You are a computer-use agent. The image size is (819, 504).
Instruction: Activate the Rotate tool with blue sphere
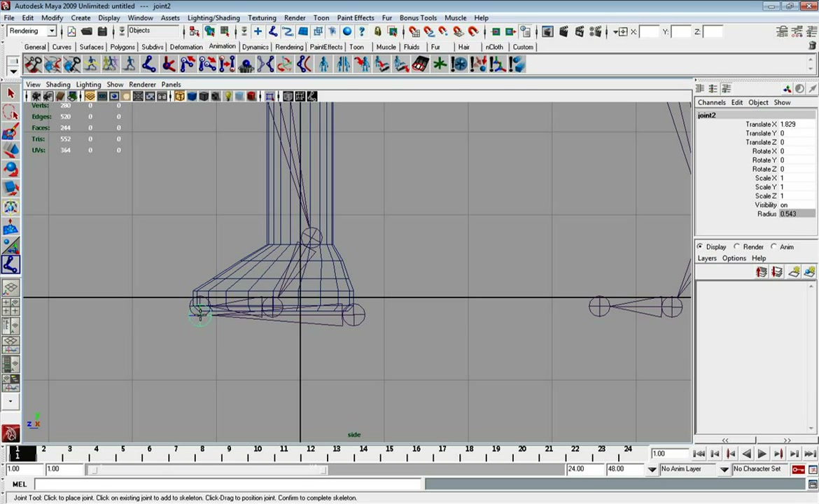click(10, 169)
